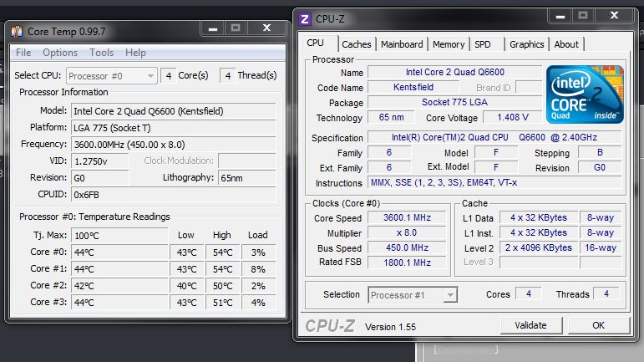Image resolution: width=644 pixels, height=362 pixels.
Task: Switch to the Memory tab
Action: tap(449, 44)
